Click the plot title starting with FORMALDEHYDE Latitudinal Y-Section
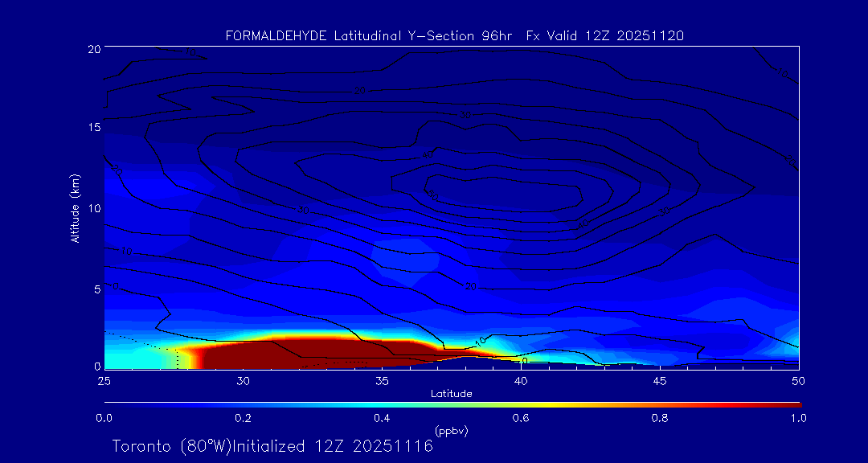Image resolution: width=868 pixels, height=463 pixels. click(454, 36)
